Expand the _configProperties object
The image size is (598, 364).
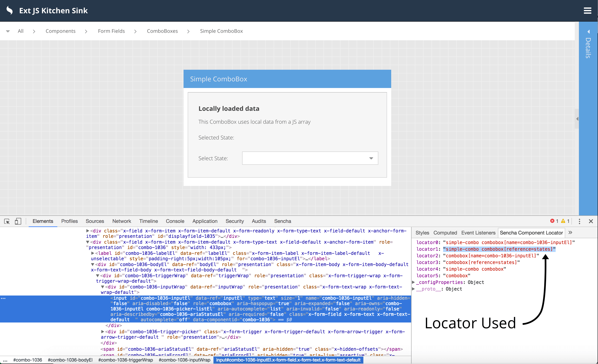(x=414, y=282)
